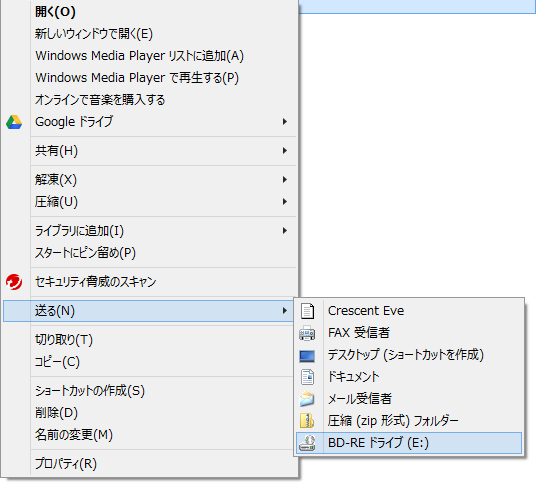Click the Google Drive logo icon

click(14, 122)
